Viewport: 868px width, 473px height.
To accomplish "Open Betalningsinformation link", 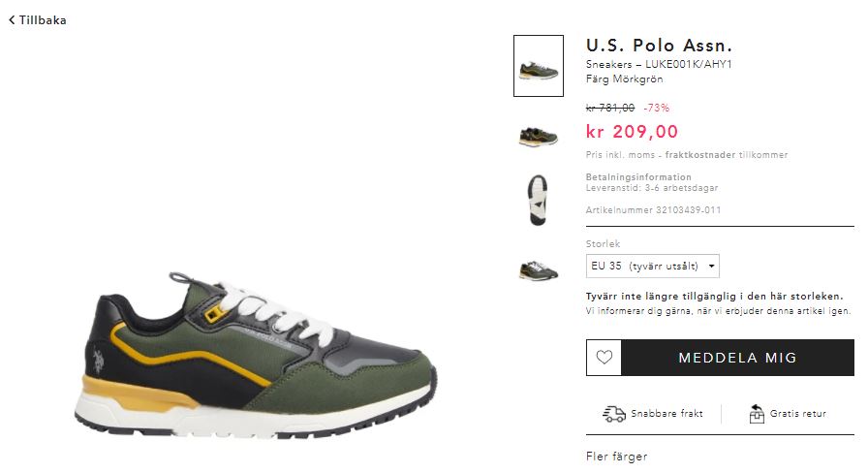I will click(638, 176).
